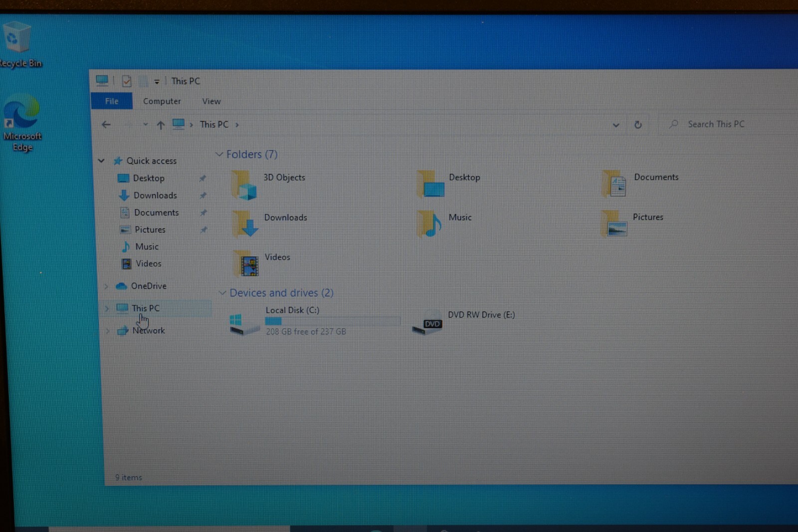Viewport: 798px width, 532px height.
Task: Collapse the Quick access tree node
Action: [101, 161]
